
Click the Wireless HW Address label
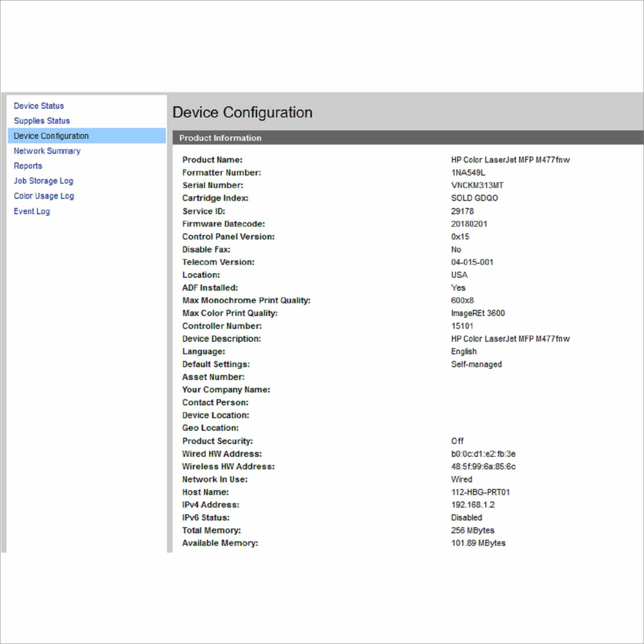(x=228, y=466)
